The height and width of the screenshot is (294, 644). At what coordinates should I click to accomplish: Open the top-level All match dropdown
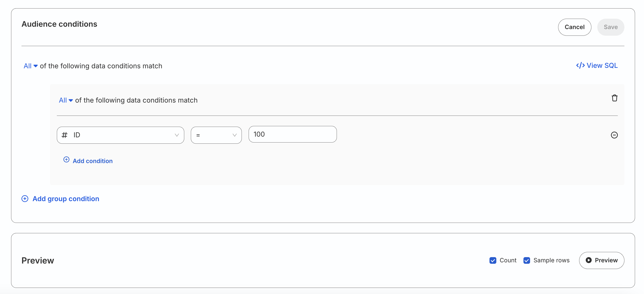tap(30, 66)
